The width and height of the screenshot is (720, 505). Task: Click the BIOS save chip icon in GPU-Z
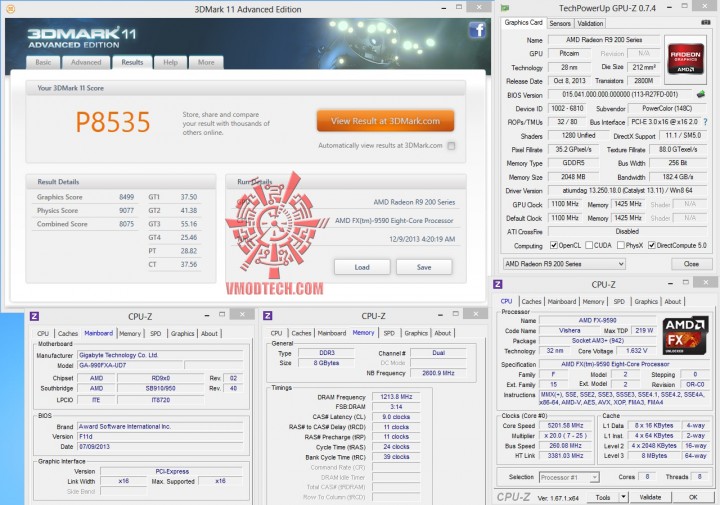[701, 95]
